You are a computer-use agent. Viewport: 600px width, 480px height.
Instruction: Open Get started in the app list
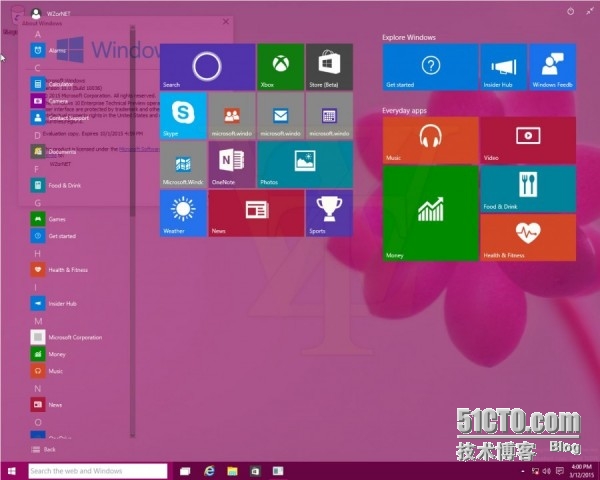[x=54, y=236]
